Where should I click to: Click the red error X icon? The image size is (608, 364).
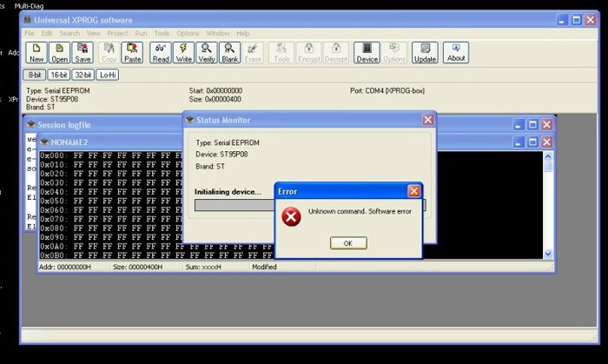pyautogui.click(x=291, y=216)
